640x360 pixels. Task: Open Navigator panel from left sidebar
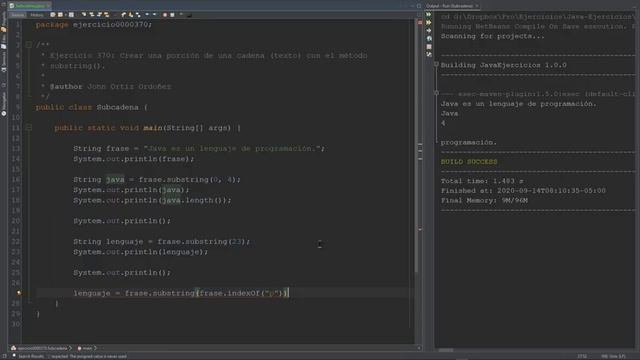pos(4,104)
